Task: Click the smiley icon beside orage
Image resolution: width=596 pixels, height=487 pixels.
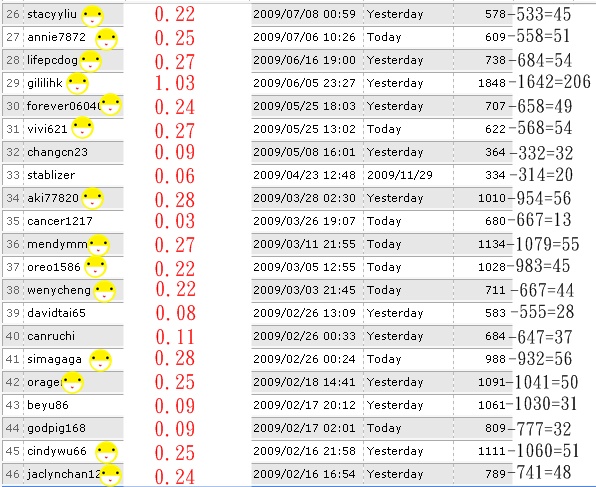Action: pos(73,382)
